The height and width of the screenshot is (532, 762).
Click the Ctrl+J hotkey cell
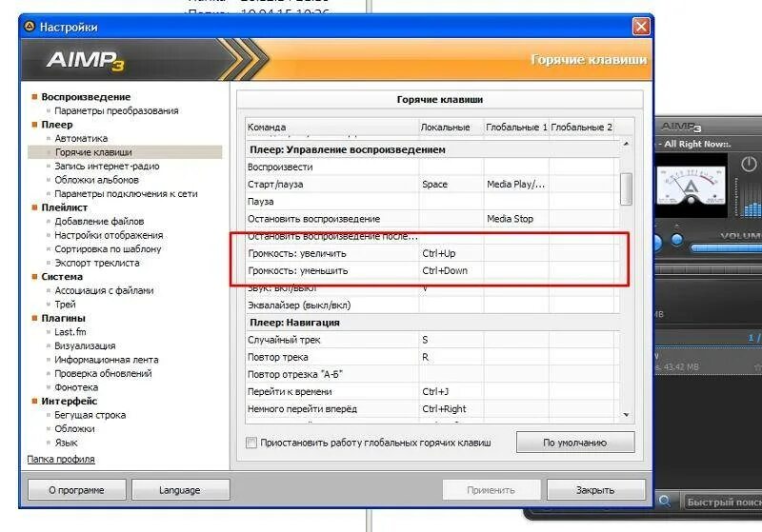451,392
